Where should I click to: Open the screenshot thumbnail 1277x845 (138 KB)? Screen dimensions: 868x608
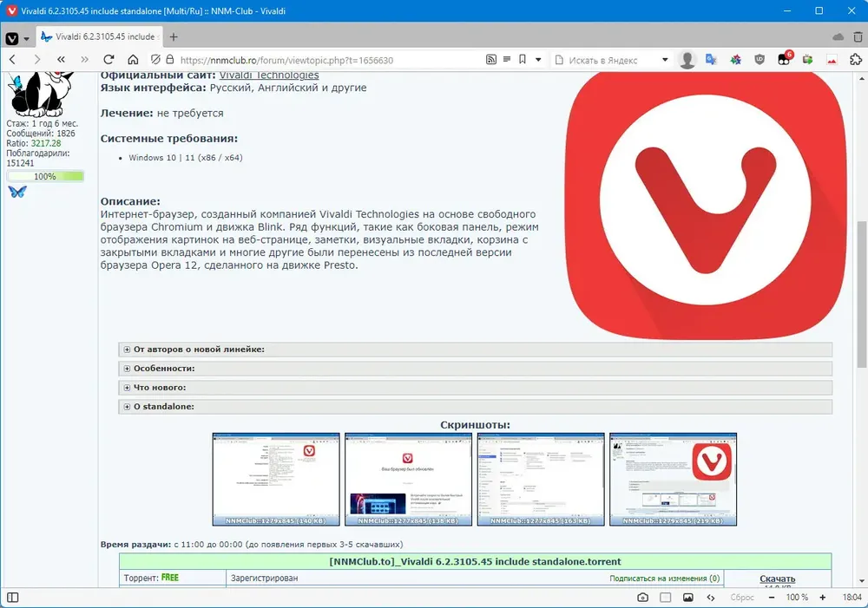(408, 479)
